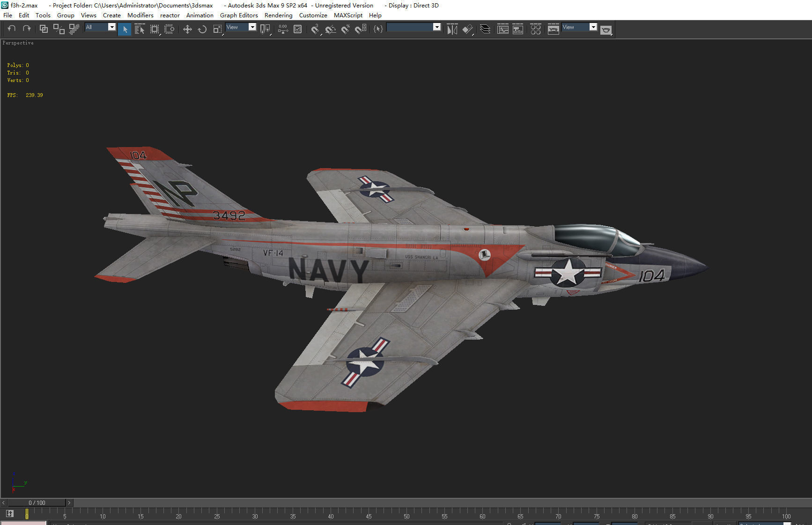Open the Help menu
This screenshot has height=525, width=812.
[x=375, y=15]
